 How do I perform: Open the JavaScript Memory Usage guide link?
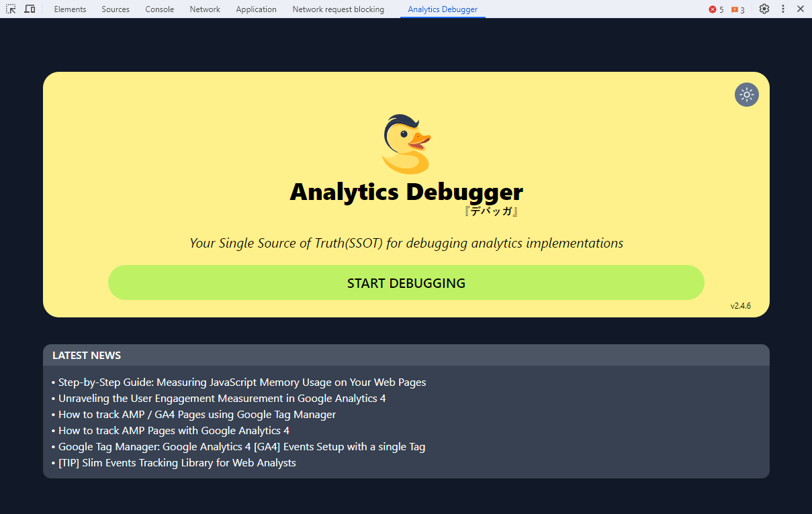(x=241, y=382)
